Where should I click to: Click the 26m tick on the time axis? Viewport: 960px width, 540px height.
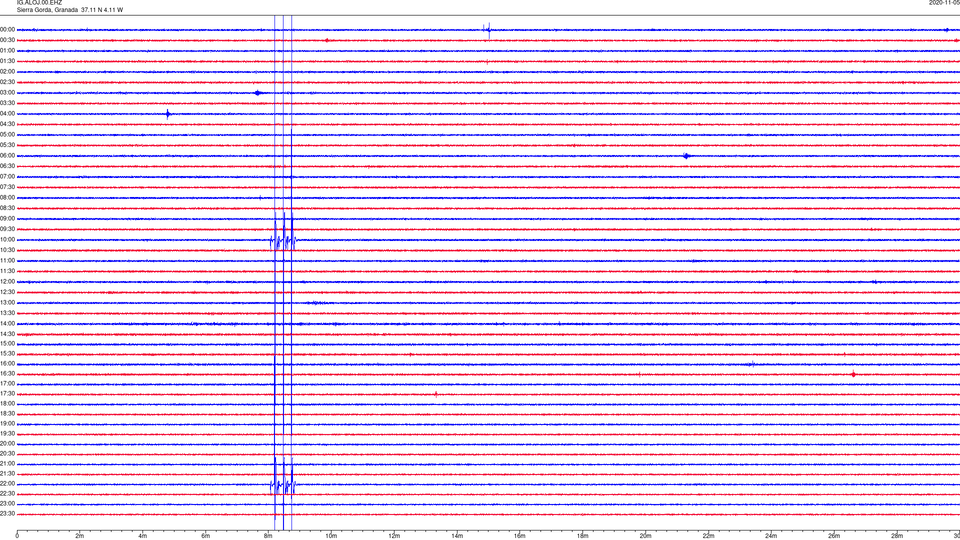pyautogui.click(x=834, y=536)
